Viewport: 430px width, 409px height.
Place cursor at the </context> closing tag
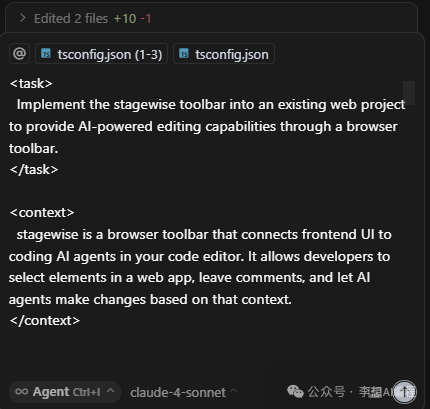point(45,321)
